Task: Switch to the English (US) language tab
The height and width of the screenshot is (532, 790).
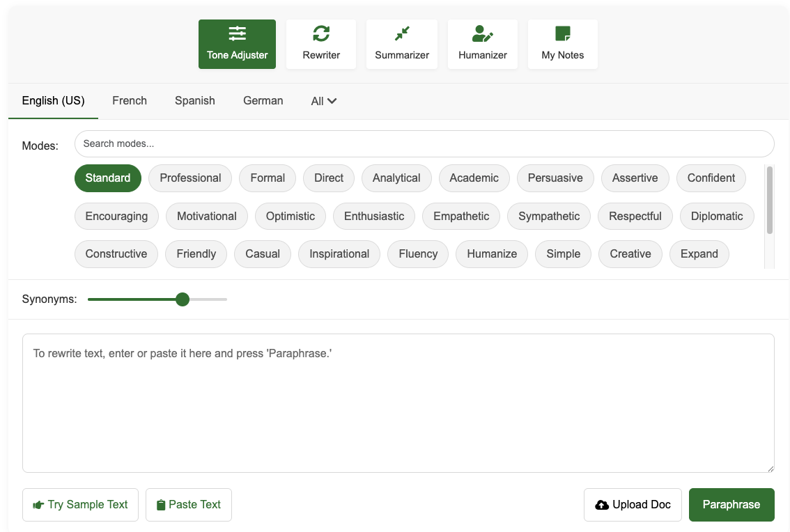Action: (x=54, y=101)
